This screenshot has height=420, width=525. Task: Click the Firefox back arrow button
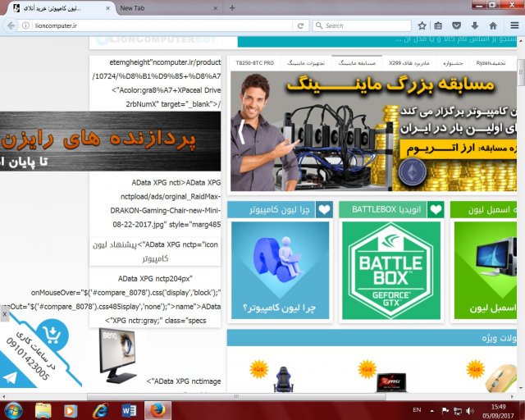10,25
